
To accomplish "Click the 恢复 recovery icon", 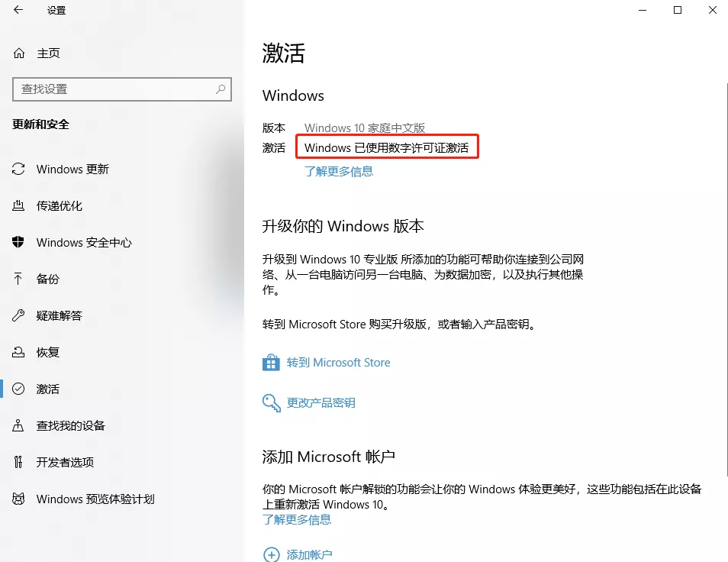I will tap(19, 353).
